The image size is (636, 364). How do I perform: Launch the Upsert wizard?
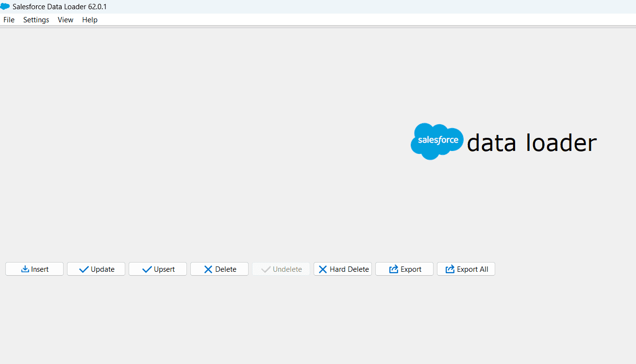(157, 269)
